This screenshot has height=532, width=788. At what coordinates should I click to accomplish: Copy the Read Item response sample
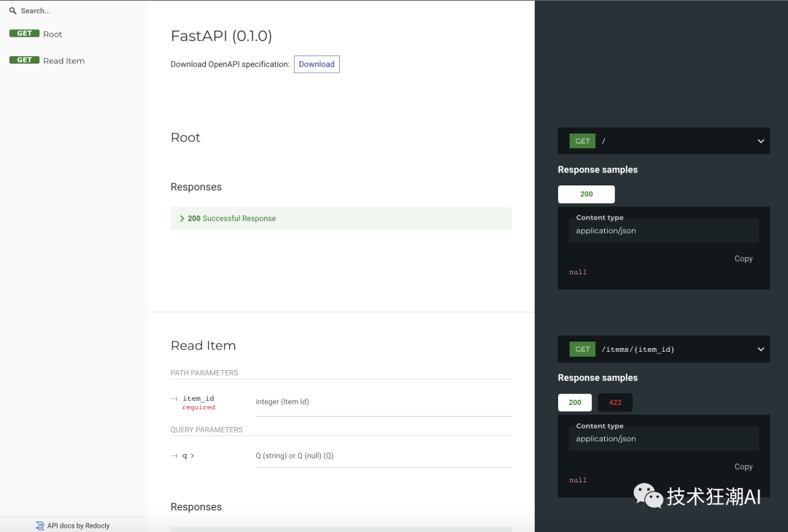click(x=743, y=466)
